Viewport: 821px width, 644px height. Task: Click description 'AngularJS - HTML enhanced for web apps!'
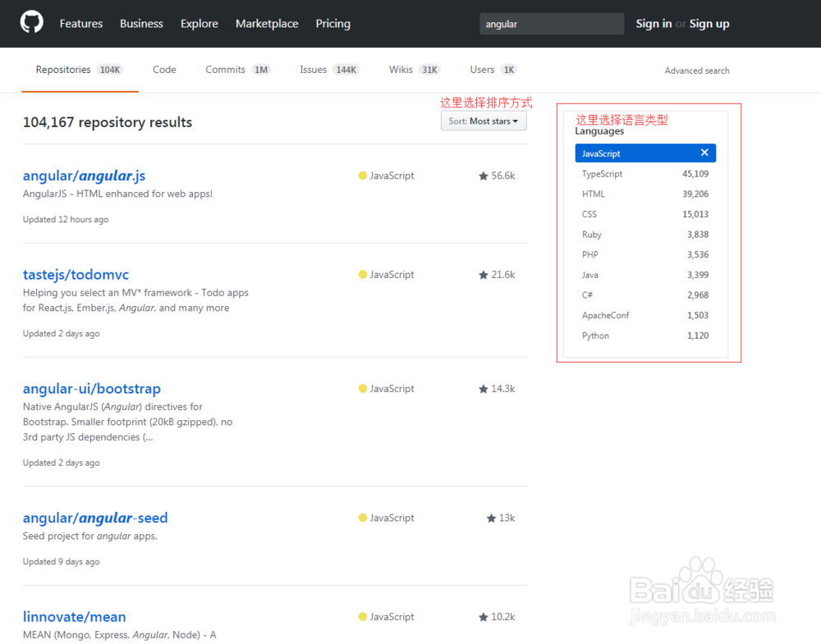pos(117,194)
